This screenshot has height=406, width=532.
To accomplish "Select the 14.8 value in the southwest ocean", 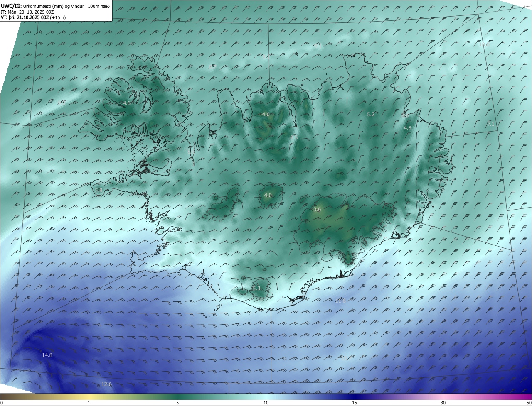I will click(x=47, y=355).
